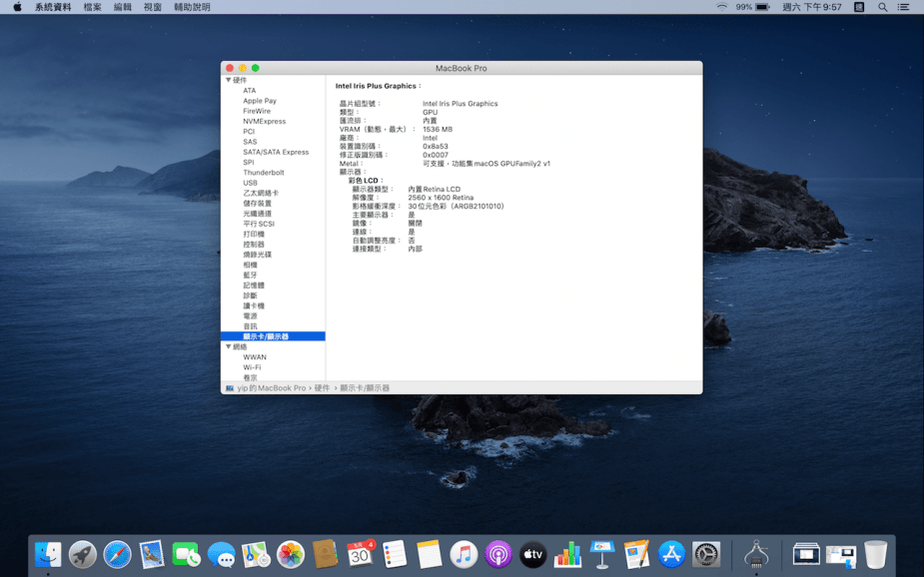
Task: Open the Apple TV app
Action: [533, 554]
